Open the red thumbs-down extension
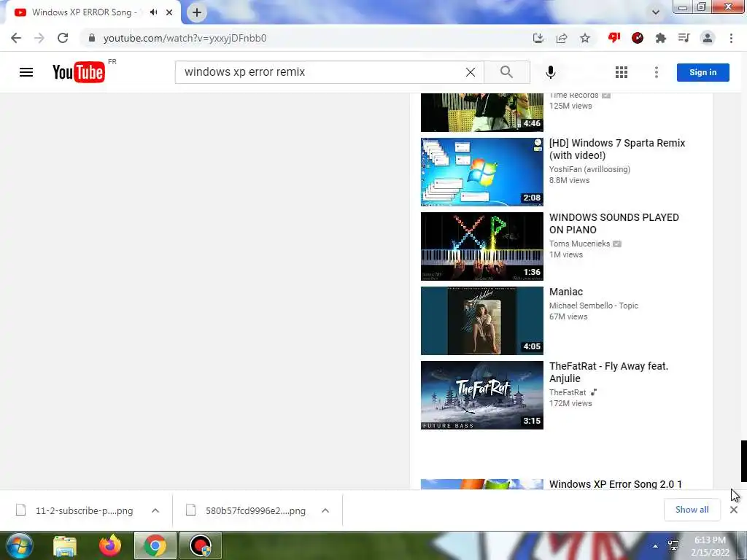This screenshot has width=747, height=560. click(x=614, y=38)
